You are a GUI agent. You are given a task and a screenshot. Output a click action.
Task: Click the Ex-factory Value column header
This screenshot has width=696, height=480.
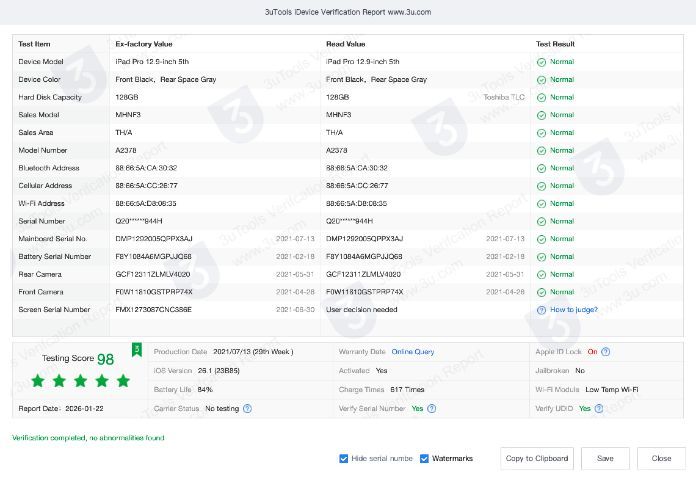coord(144,44)
